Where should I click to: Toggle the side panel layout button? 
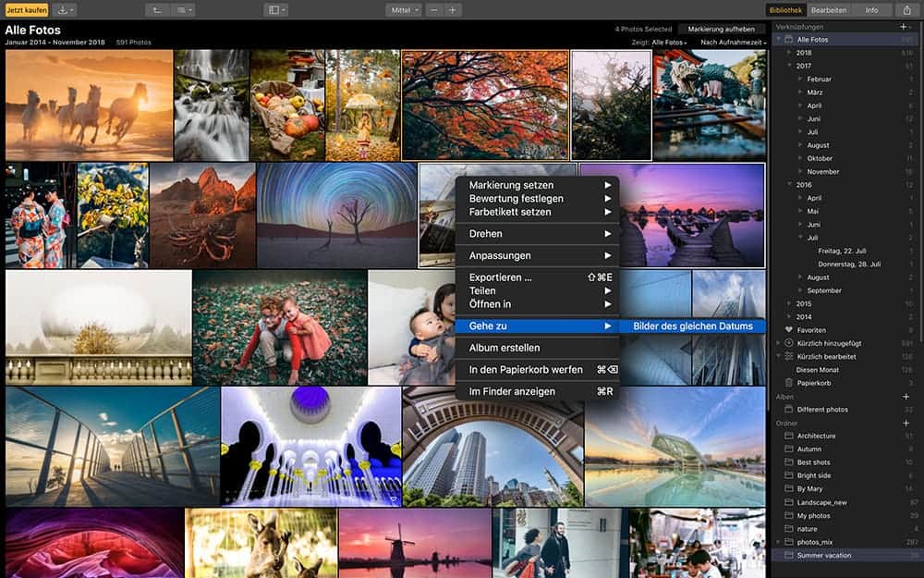click(275, 10)
